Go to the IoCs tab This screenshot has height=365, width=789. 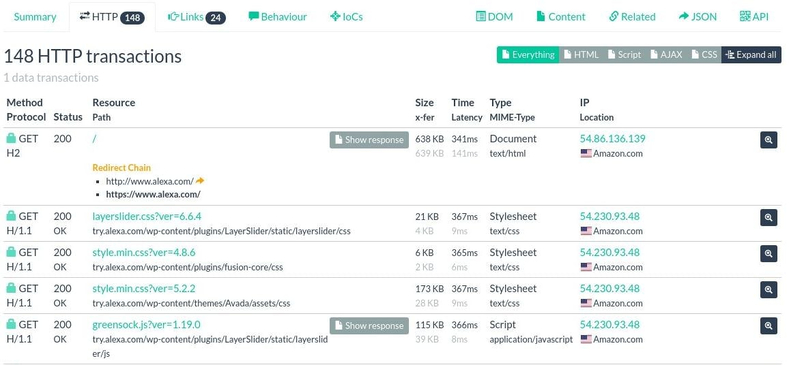pos(346,17)
